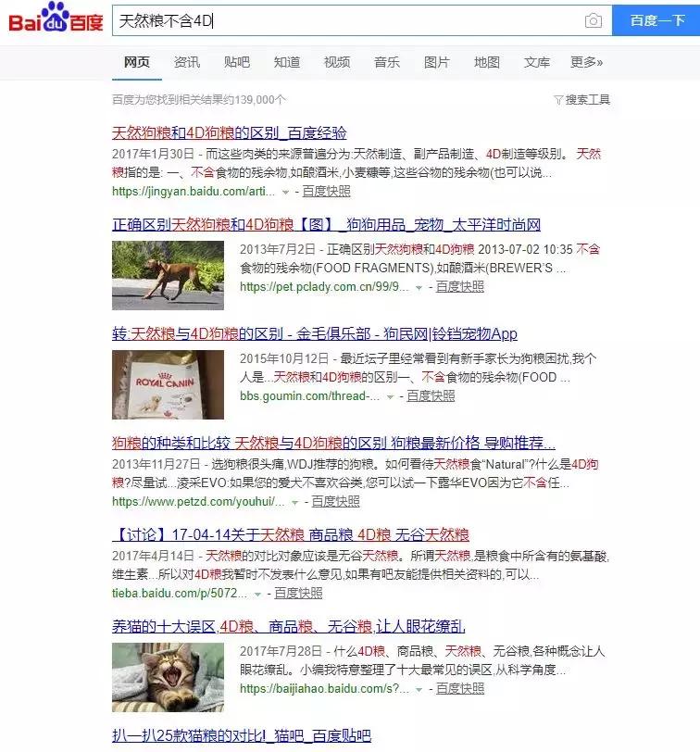This screenshot has width=700, height=752.
Task: Open 百度快照 for baijiahao.baidu.com result
Action: [x=460, y=689]
